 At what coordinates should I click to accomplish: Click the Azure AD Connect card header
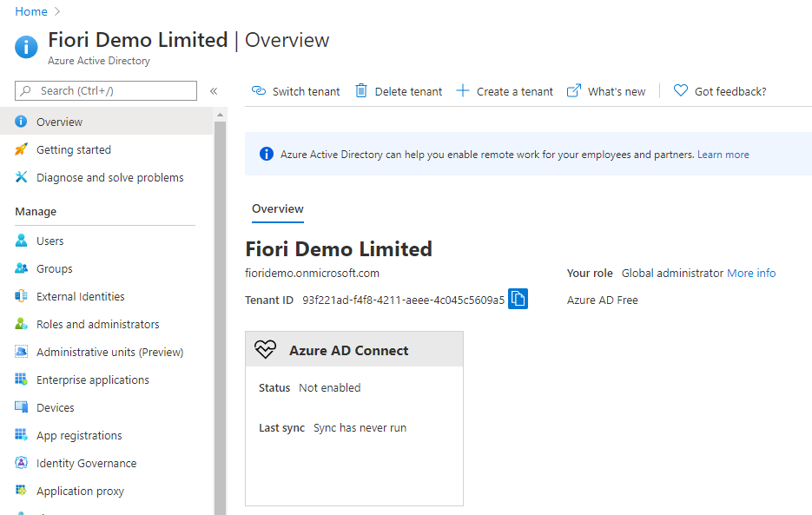pyautogui.click(x=354, y=349)
